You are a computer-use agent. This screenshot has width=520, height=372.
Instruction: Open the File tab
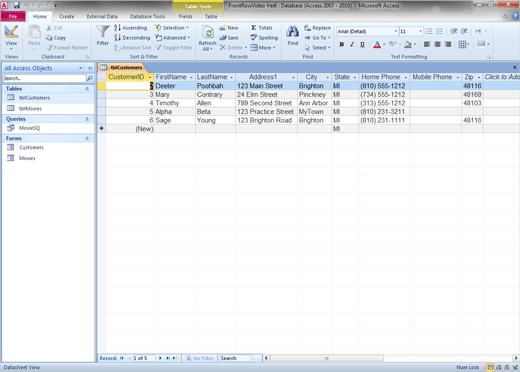(13, 16)
